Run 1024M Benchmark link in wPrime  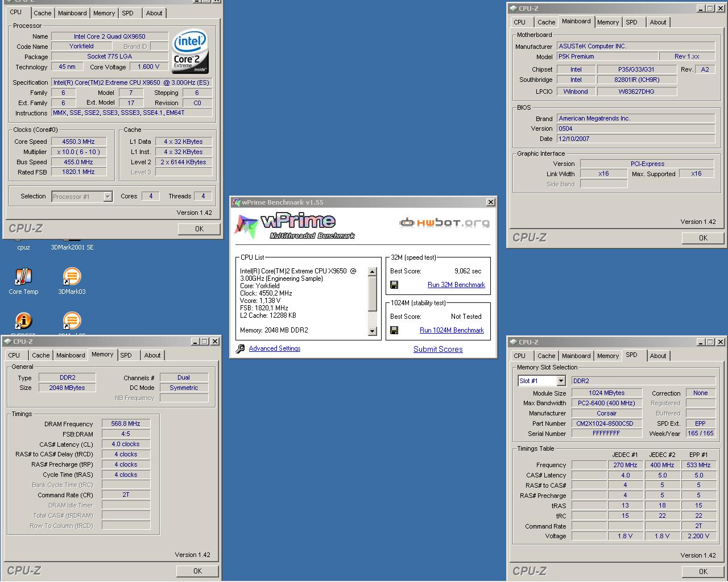click(x=452, y=330)
